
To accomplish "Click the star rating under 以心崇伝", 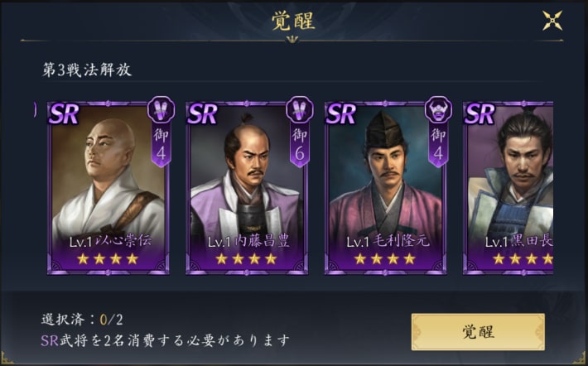I will tap(108, 258).
